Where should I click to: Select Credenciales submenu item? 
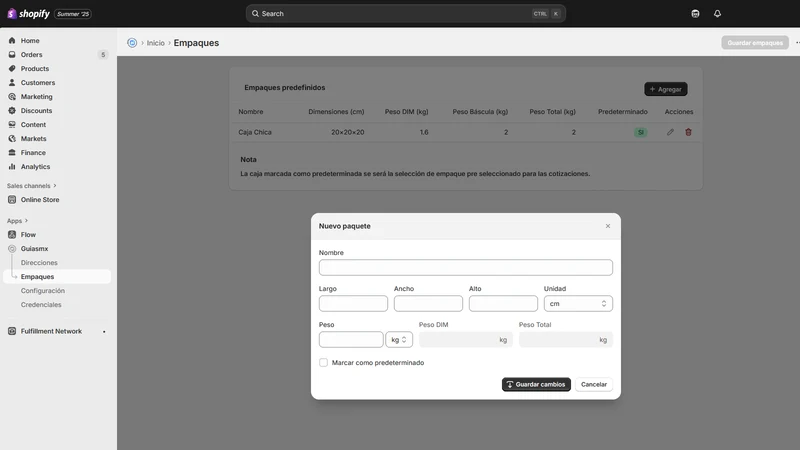click(x=41, y=305)
